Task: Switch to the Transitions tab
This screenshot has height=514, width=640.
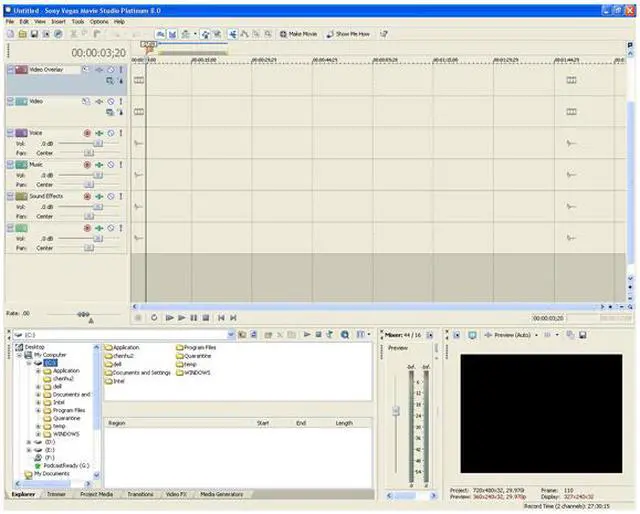Action: tap(140, 494)
